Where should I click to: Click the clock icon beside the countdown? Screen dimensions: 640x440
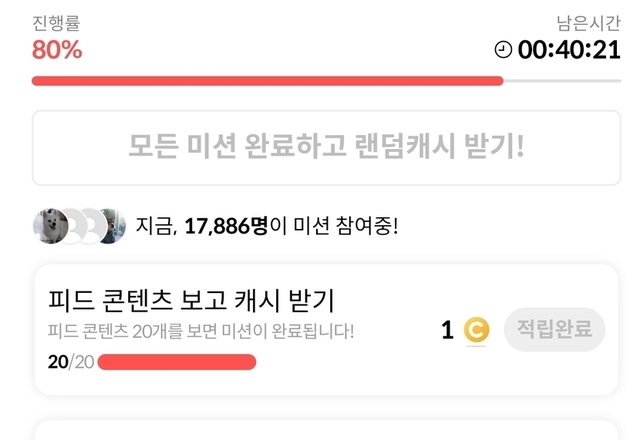pyautogui.click(x=503, y=49)
